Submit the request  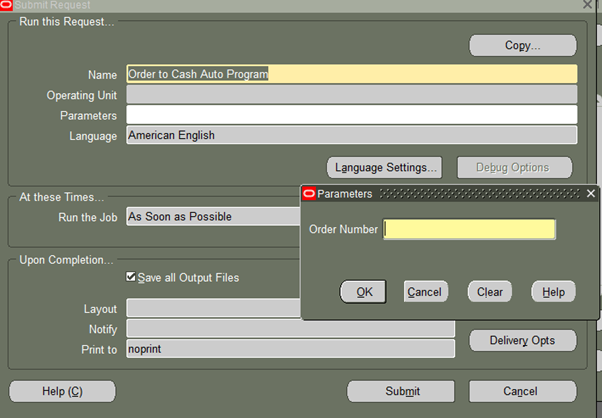click(x=401, y=392)
